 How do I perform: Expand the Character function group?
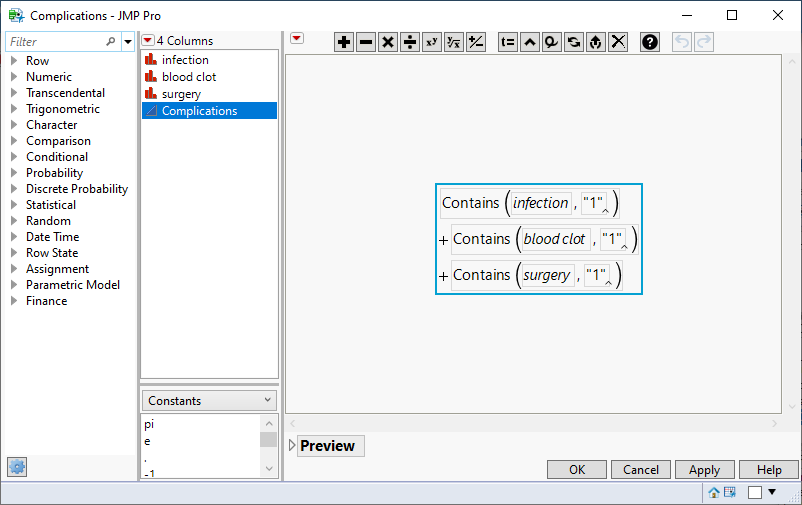click(x=14, y=125)
